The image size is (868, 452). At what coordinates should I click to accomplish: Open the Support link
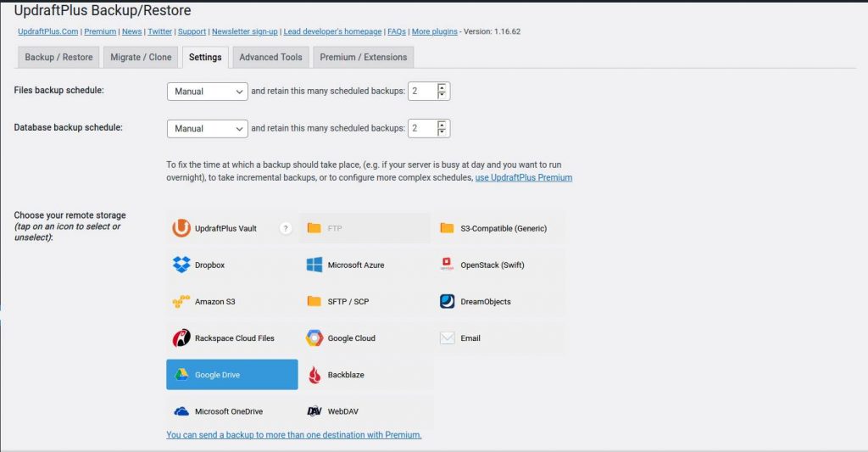[x=192, y=31]
